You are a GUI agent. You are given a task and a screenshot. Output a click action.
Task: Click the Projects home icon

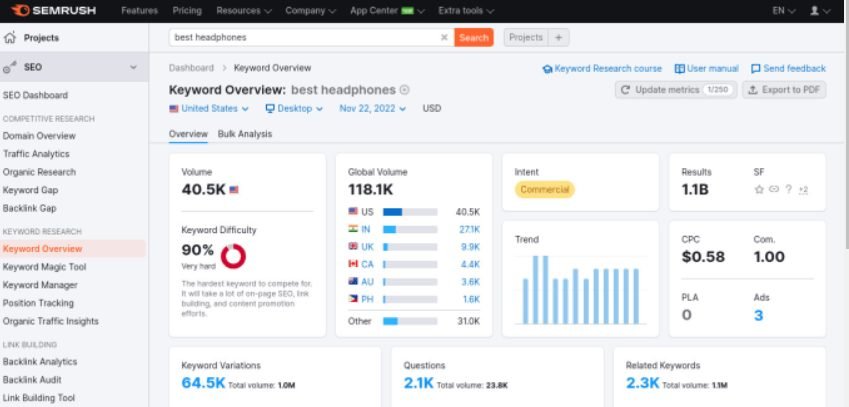coord(10,38)
